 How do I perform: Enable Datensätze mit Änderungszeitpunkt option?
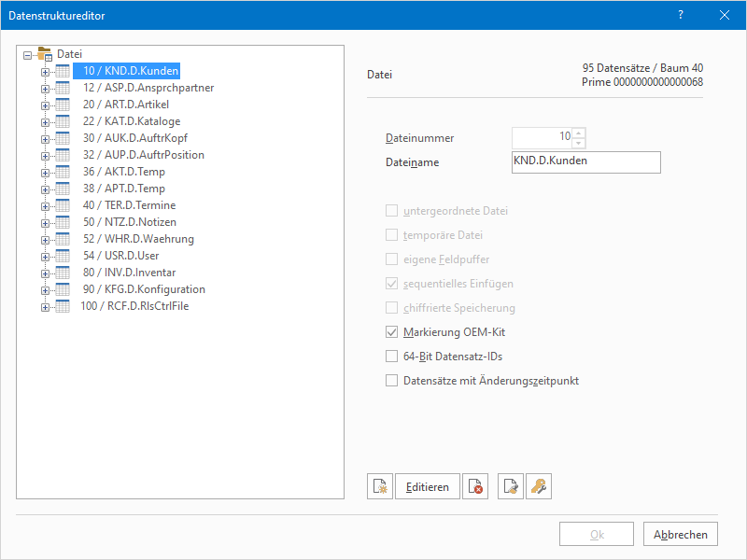point(392,380)
